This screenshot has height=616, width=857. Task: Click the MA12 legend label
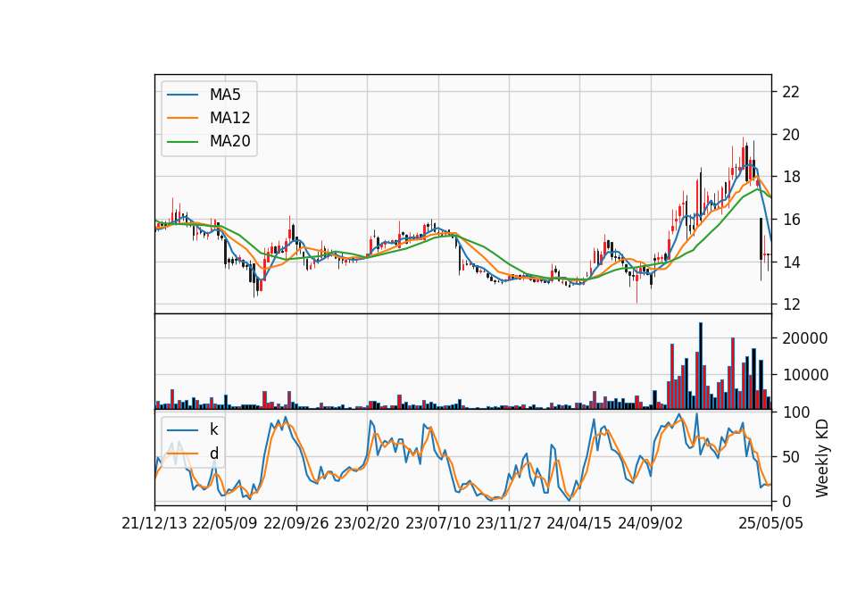click(229, 118)
